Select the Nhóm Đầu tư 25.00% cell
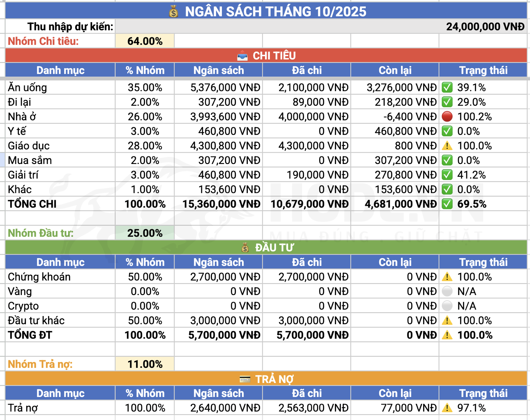530x420 pixels. point(145,233)
